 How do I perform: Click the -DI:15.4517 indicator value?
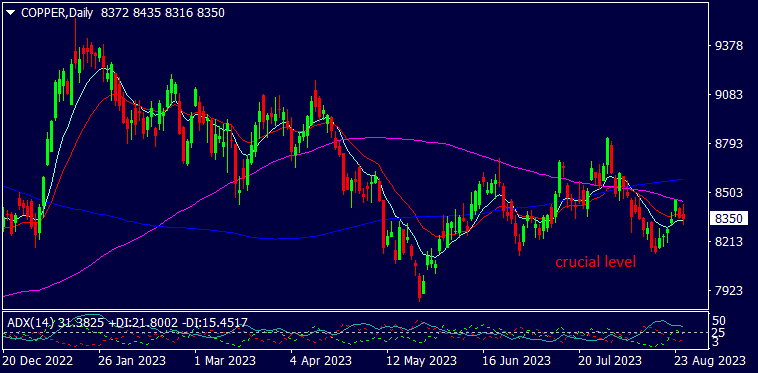click(214, 322)
